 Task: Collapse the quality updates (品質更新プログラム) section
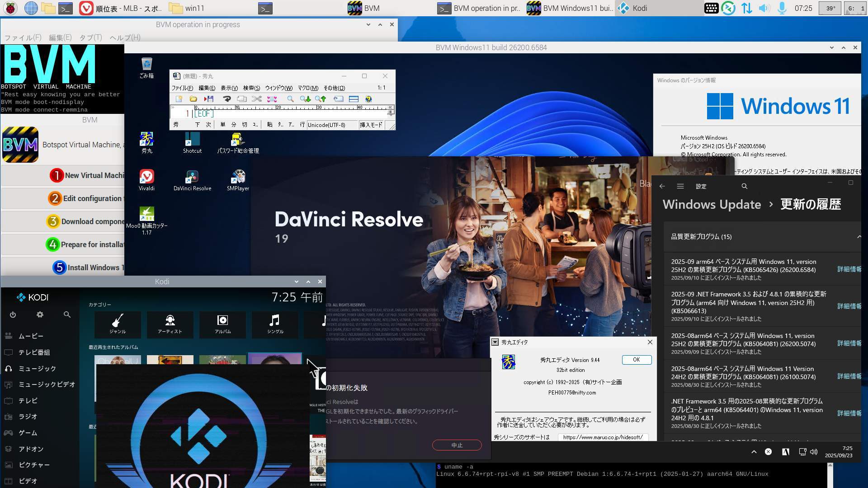(859, 237)
